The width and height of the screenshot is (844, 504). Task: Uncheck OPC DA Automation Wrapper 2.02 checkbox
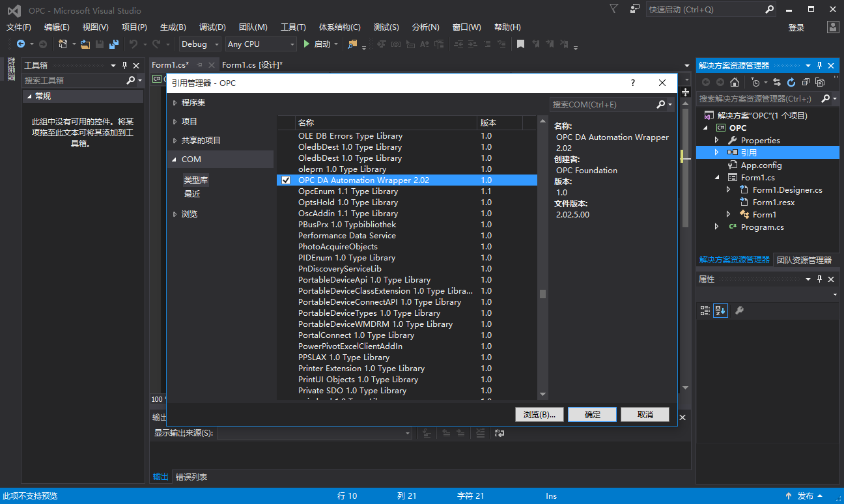point(286,180)
